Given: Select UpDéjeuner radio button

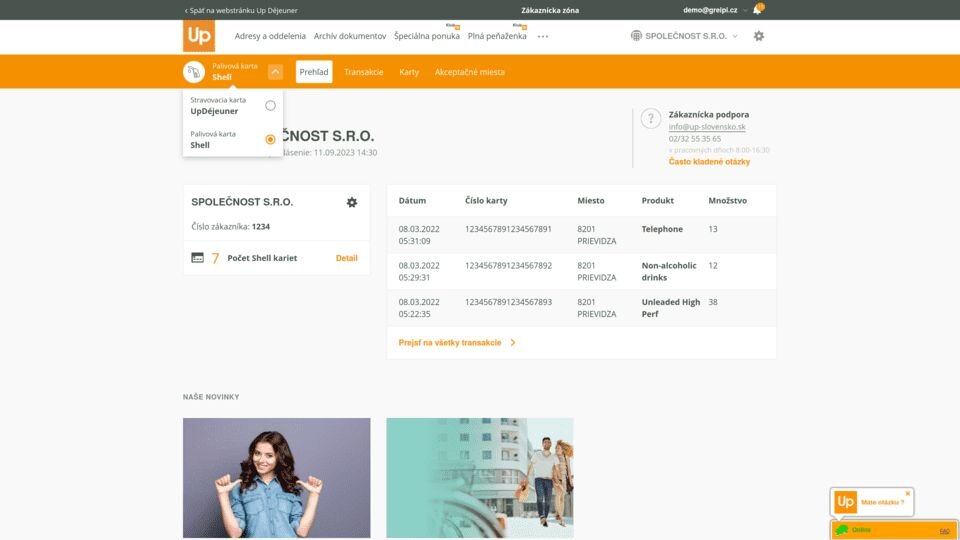Looking at the screenshot, I should [x=270, y=105].
